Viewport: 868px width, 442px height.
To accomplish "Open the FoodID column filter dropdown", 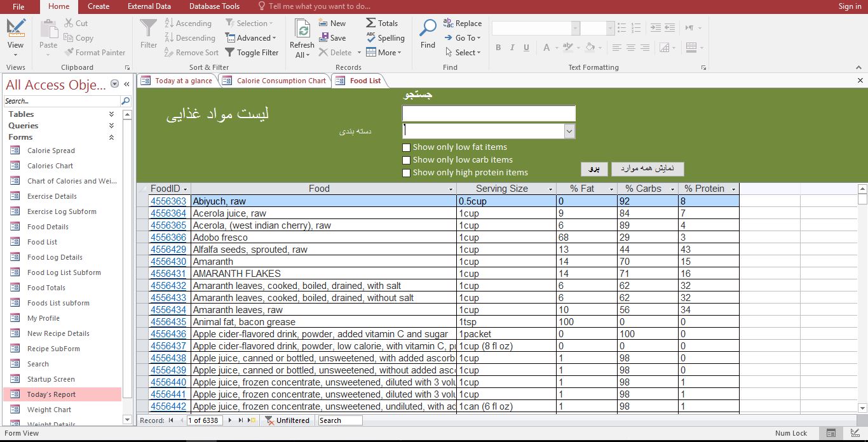I will pyautogui.click(x=186, y=189).
